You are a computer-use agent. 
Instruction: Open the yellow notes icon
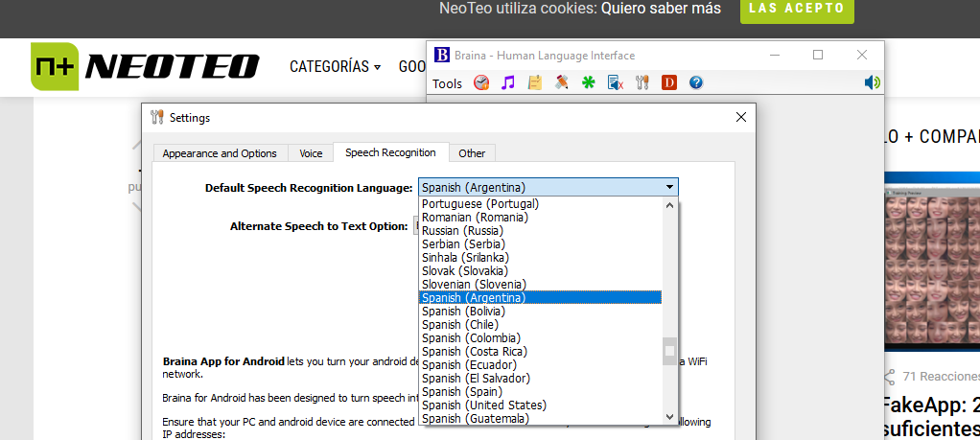point(534,82)
